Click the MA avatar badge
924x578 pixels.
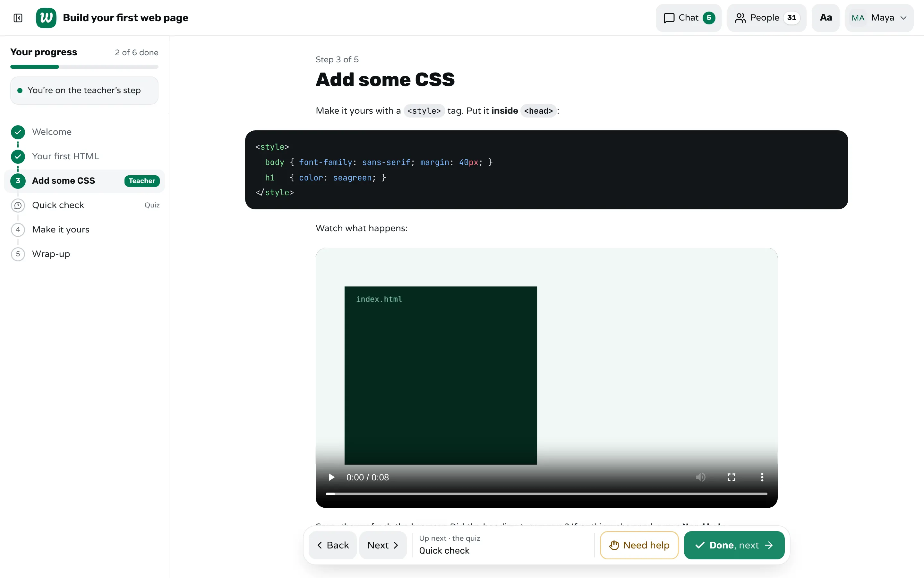click(x=858, y=18)
